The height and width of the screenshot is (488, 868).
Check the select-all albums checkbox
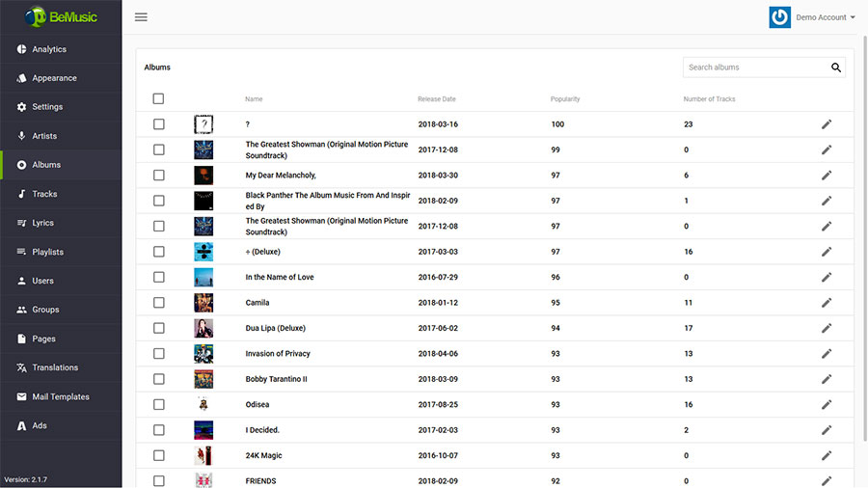tap(158, 98)
